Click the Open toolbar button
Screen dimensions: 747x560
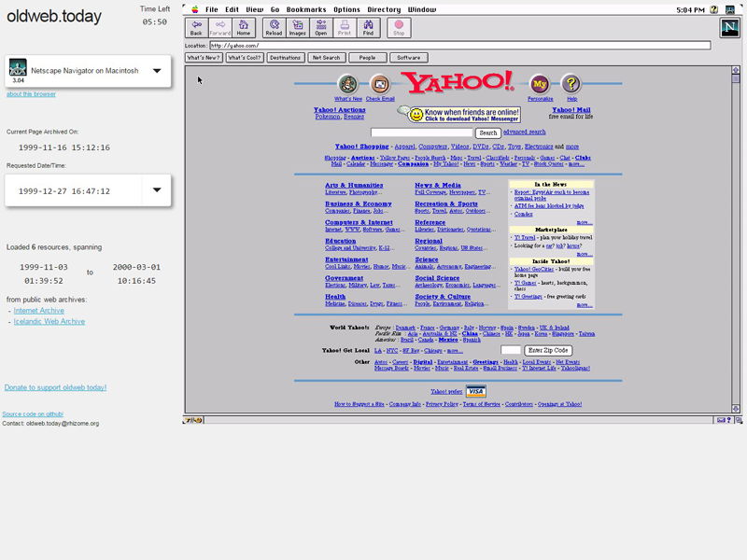pos(321,28)
